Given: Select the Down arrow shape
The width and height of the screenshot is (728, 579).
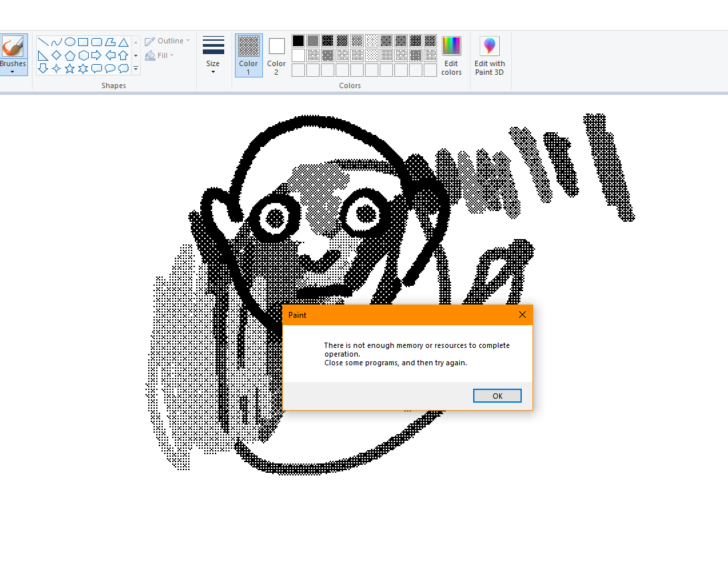Looking at the screenshot, I should (43, 69).
